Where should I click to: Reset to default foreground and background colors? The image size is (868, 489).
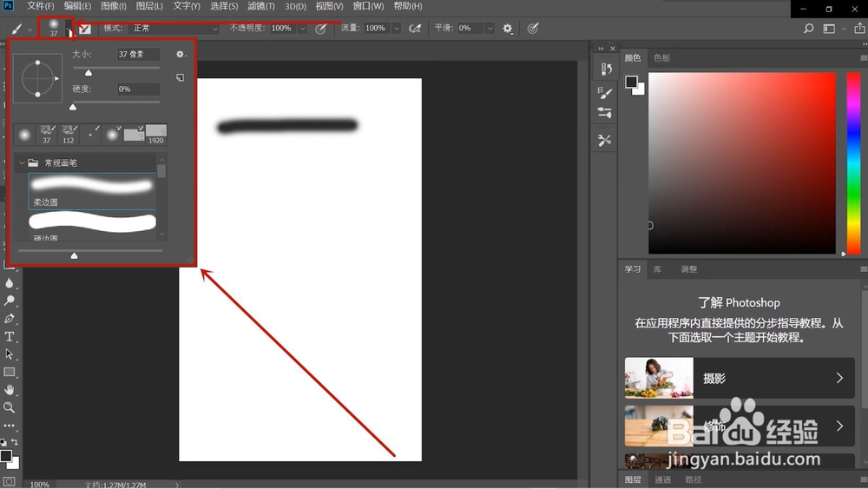pyautogui.click(x=3, y=442)
